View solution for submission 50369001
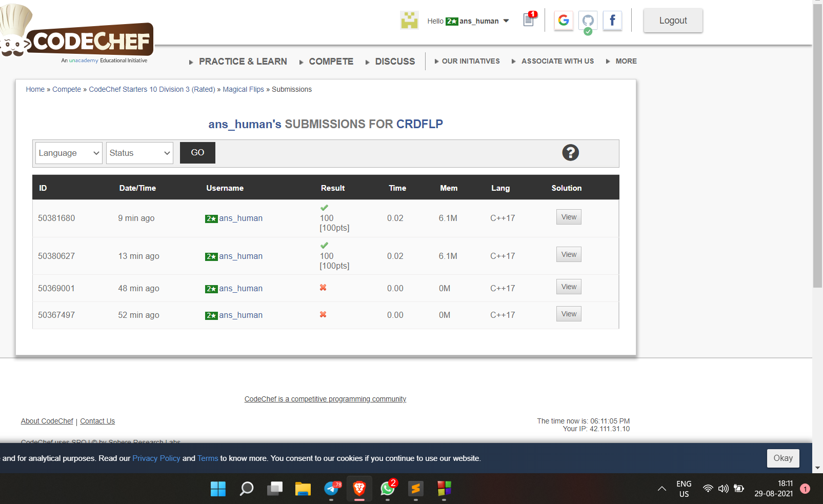Screen dimensions: 823x504 click(569, 287)
